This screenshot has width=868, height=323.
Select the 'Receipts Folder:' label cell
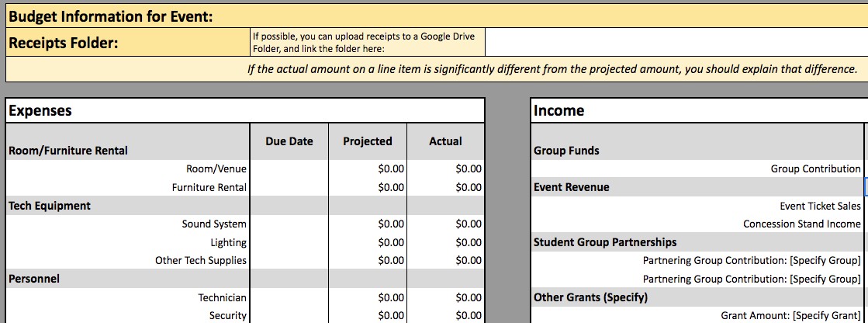(64, 43)
